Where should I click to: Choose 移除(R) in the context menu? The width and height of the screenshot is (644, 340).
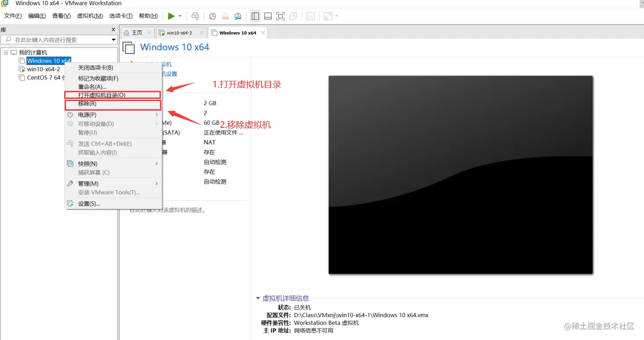pos(113,104)
